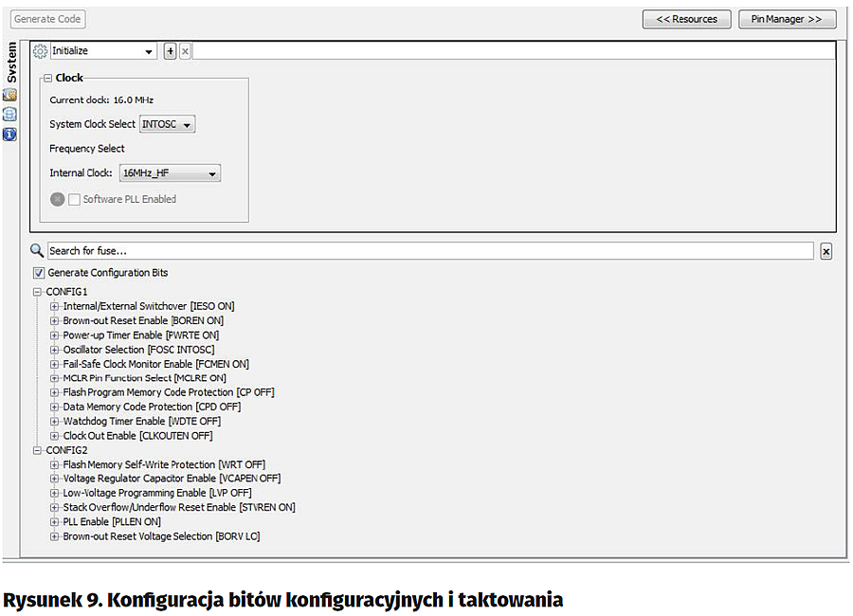Click gray round icon beside Software PLL
The image size is (853, 616).
(58, 199)
